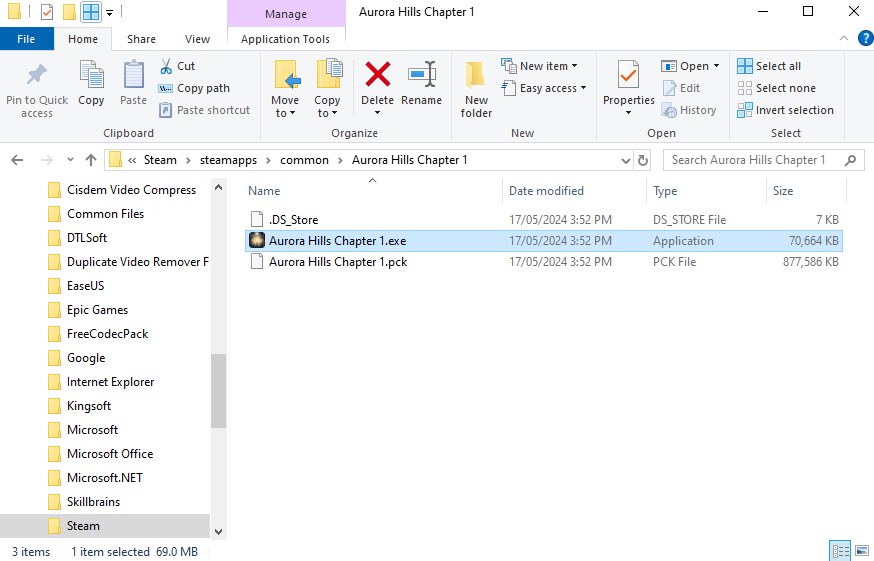Click the Search Aurora Hills Chapter 1 box
Screen dimensions: 874x561
point(764,160)
